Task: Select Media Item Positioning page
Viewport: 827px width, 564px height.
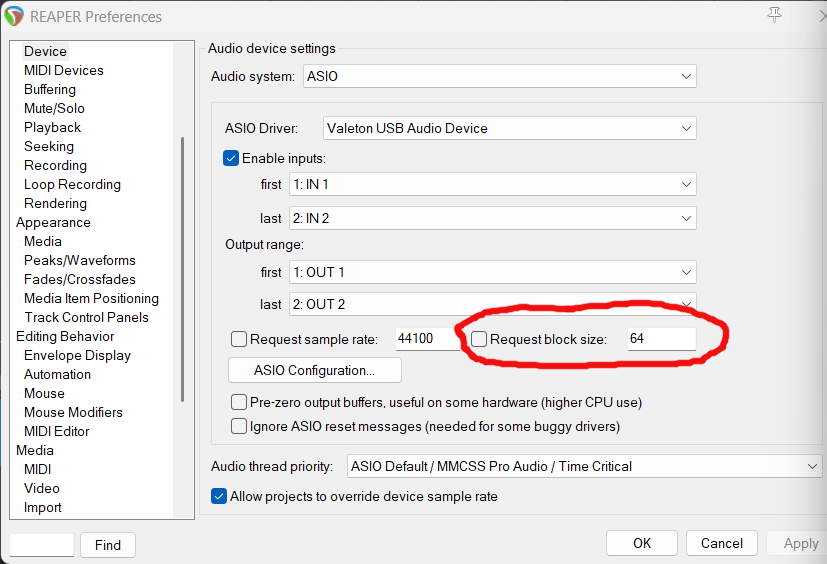Action: (x=91, y=298)
